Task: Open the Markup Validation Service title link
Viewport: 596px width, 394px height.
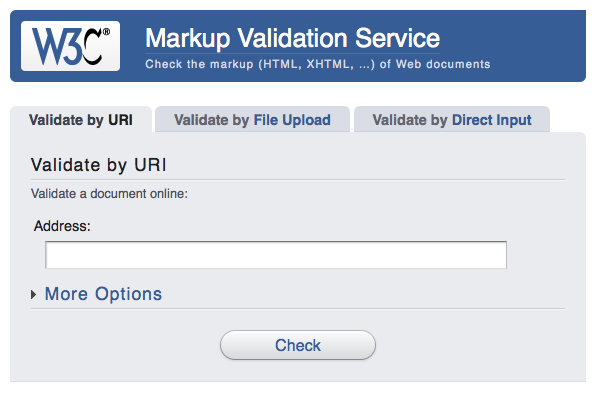Action: tap(292, 38)
